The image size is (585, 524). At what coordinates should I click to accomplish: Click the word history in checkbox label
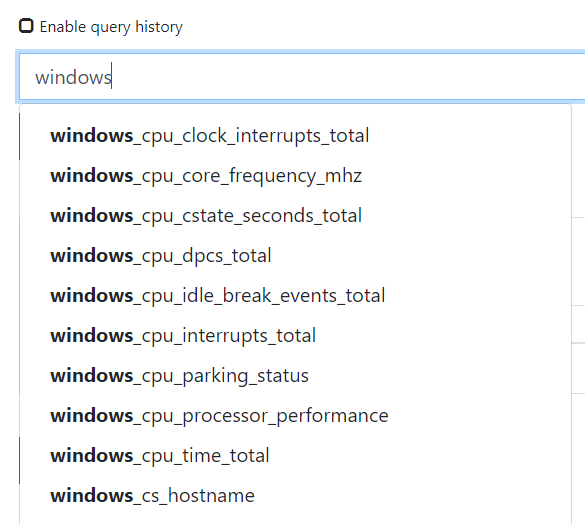pyautogui.click(x=159, y=27)
